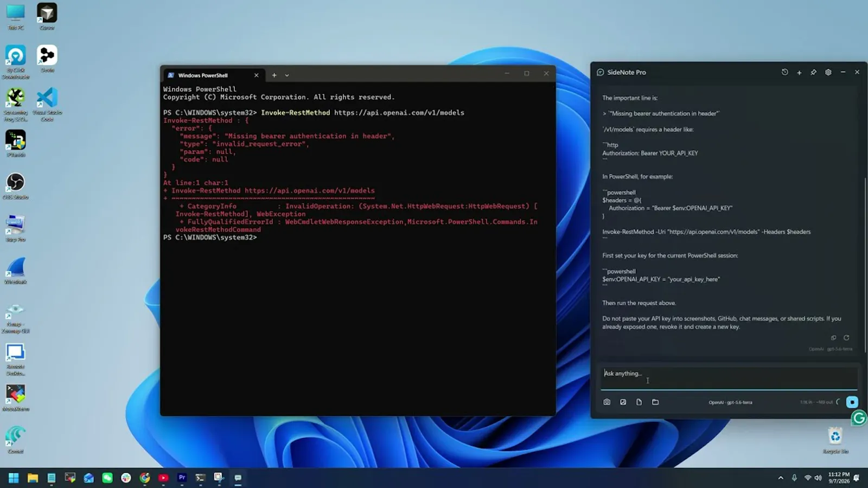Start a new chat with plus icon in SideNote Pro

click(x=799, y=72)
